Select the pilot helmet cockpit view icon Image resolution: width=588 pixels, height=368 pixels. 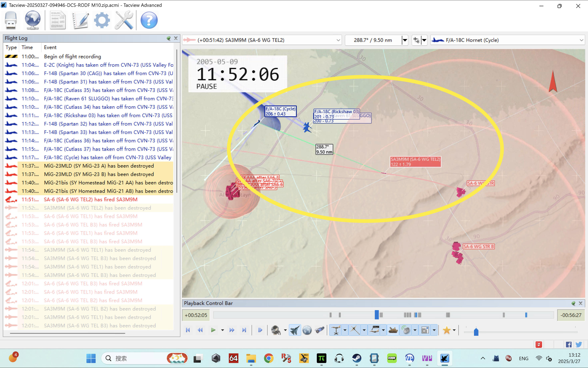pyautogui.click(x=276, y=330)
